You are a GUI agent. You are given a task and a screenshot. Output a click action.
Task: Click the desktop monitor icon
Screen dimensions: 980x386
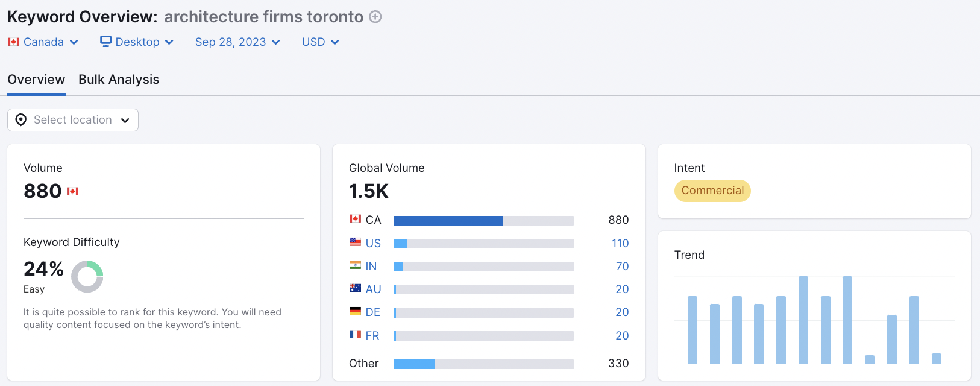[x=105, y=42]
